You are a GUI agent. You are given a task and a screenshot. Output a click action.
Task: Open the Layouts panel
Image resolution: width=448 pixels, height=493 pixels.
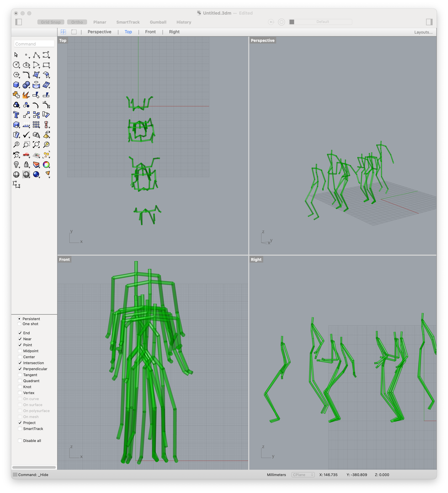423,32
